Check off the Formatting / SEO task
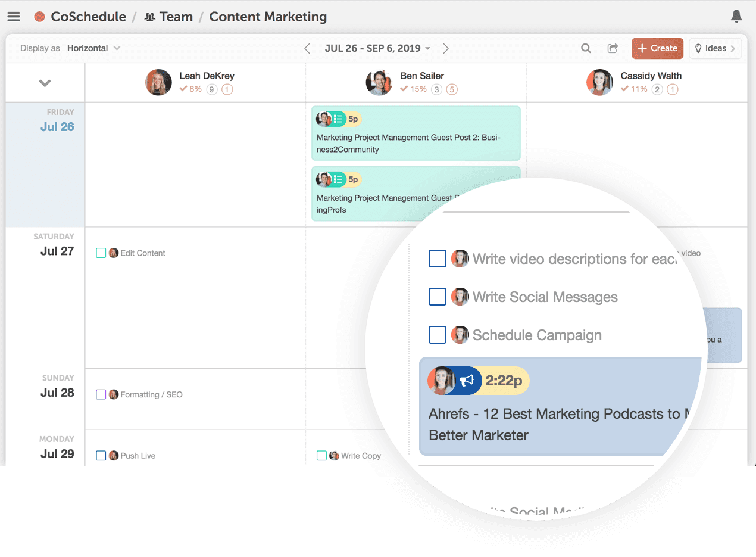The width and height of the screenshot is (756, 557). (x=101, y=394)
